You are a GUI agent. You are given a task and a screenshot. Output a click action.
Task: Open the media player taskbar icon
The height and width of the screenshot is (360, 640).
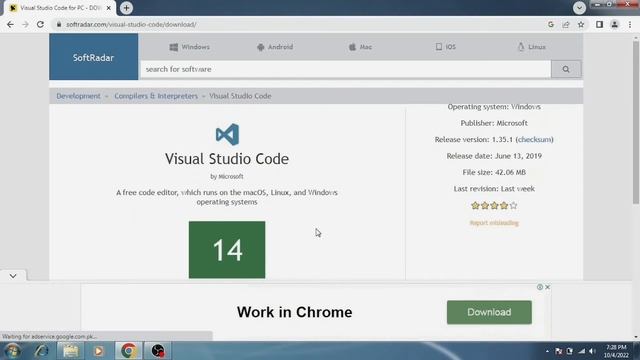(x=98, y=351)
